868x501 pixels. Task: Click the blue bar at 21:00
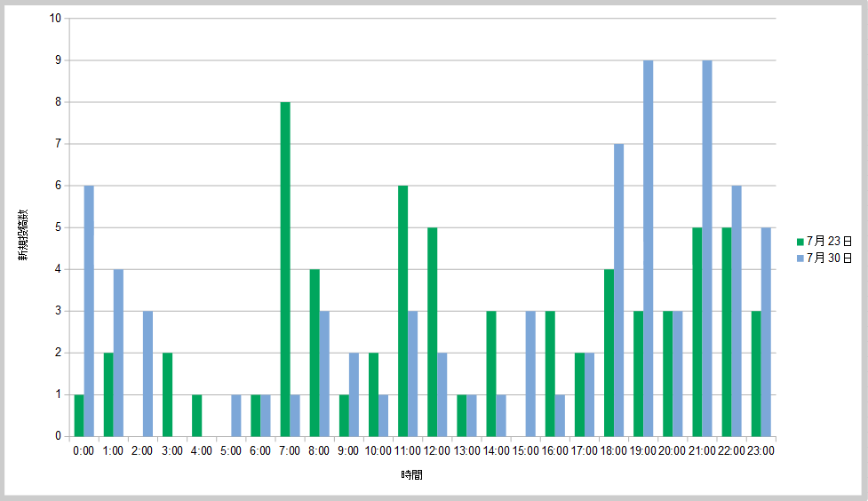(x=707, y=248)
